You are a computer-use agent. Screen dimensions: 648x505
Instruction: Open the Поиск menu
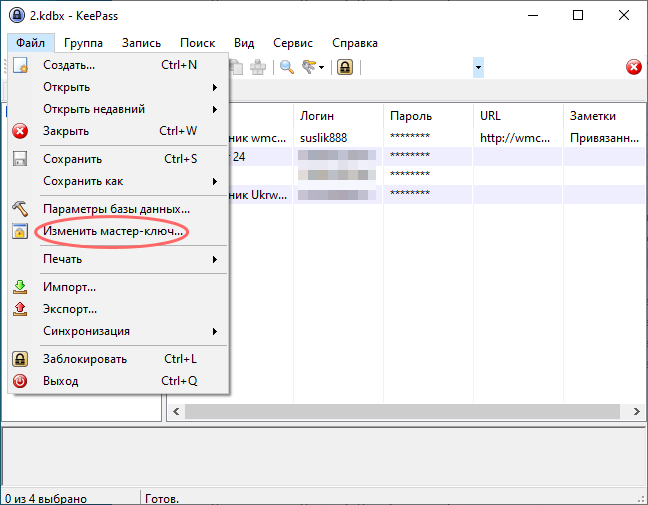pyautogui.click(x=198, y=43)
